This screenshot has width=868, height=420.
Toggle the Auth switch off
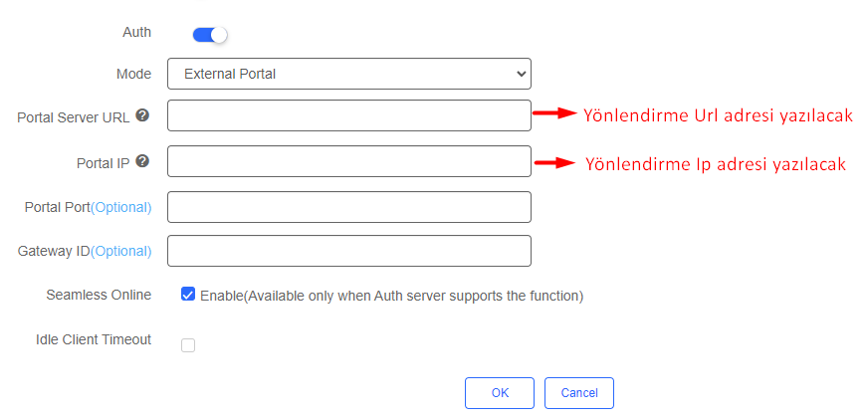[210, 35]
